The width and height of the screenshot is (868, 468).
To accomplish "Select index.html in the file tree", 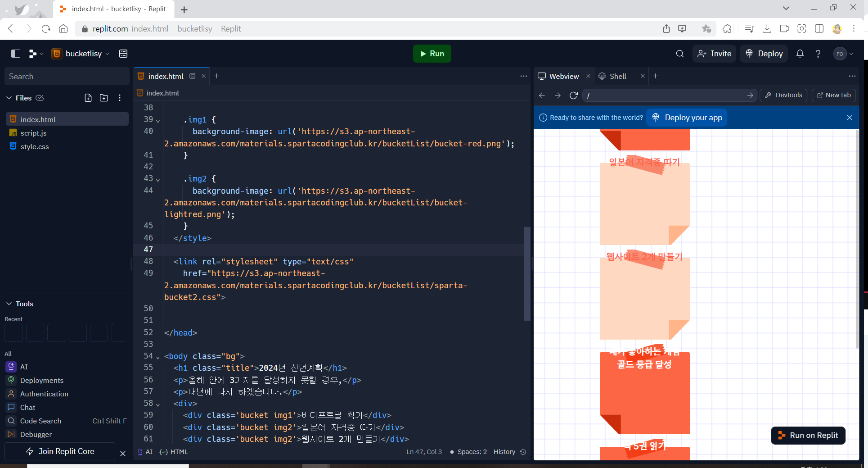I will pos(67,119).
